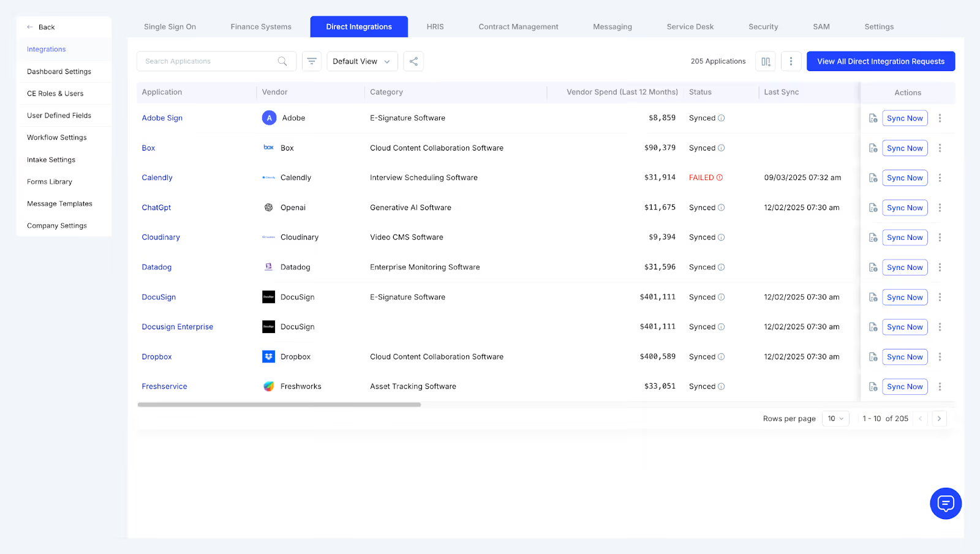Open Message Templates in sidebar
The width and height of the screenshot is (980, 554).
[59, 204]
